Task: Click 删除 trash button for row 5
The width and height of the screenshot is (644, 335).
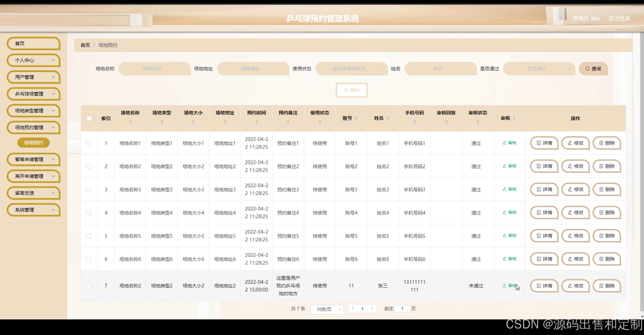Action: click(607, 236)
